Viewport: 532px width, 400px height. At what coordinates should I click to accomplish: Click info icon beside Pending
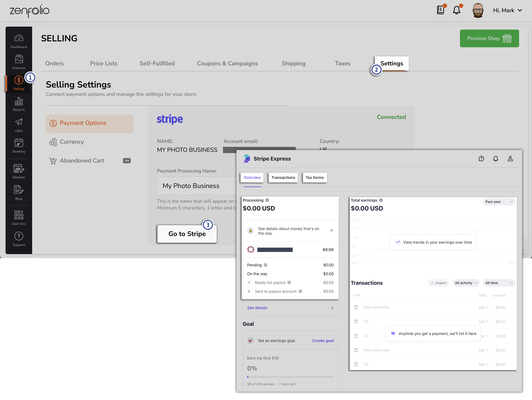pos(265,265)
